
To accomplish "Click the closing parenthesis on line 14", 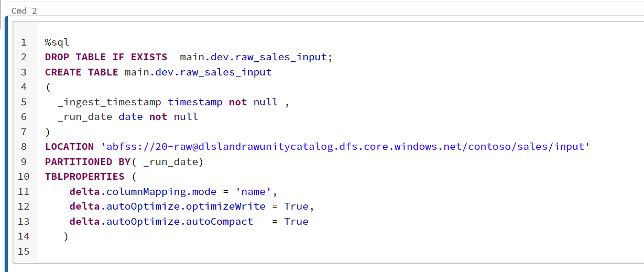I will pos(66,236).
